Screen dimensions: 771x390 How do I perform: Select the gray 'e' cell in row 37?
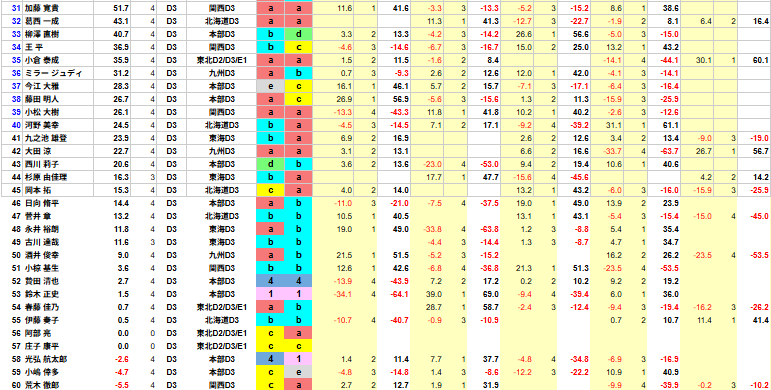[270, 86]
